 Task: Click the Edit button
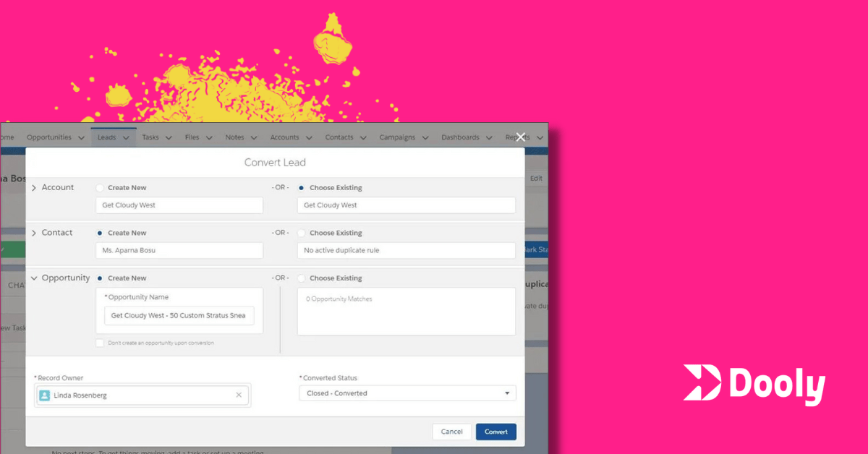(536, 178)
